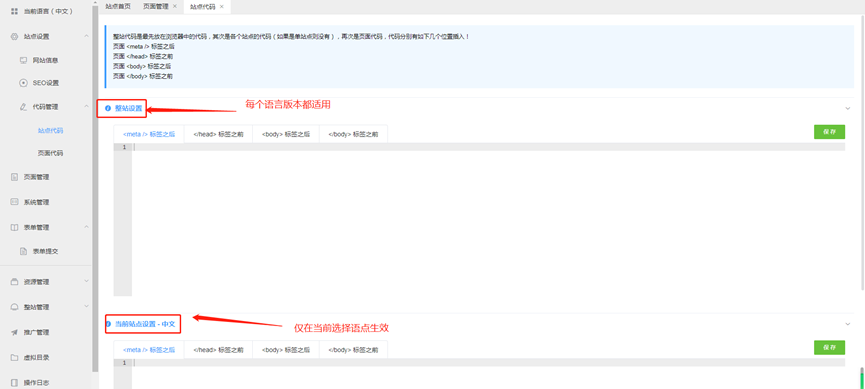This screenshot has height=389, width=865.
Task: Click the promotion management megaphone icon
Action: click(x=14, y=333)
